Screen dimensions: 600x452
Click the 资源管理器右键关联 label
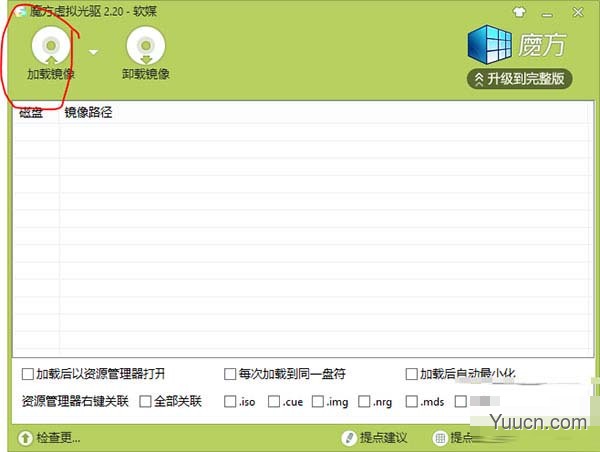[x=75, y=401]
